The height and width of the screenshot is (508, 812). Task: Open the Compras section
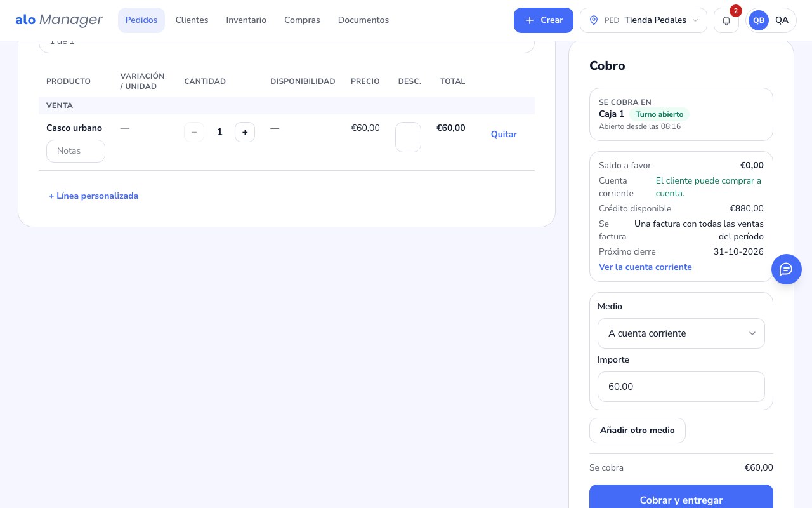302,20
